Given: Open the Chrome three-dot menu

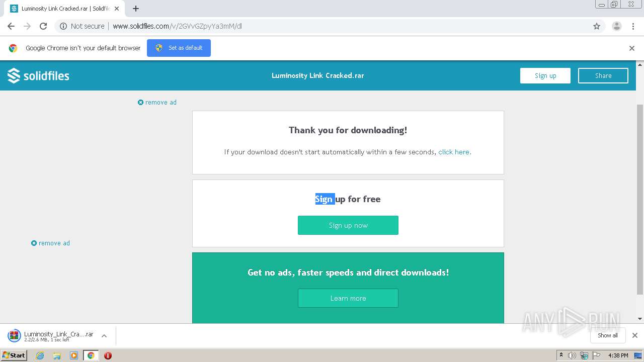Looking at the screenshot, I should pyautogui.click(x=633, y=26).
